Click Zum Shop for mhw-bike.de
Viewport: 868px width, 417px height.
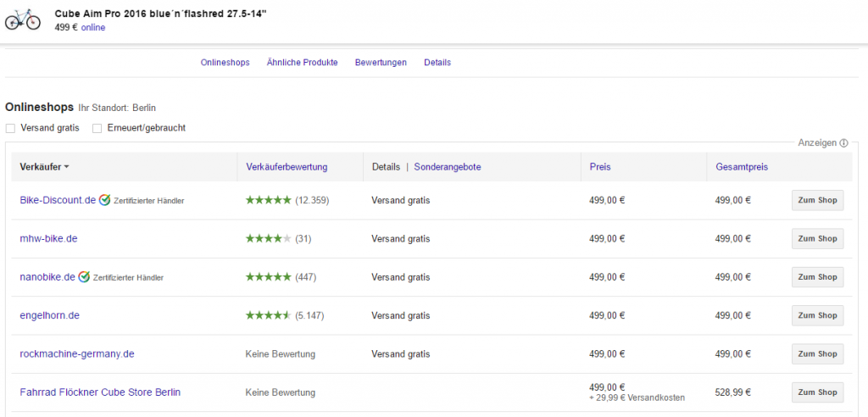coord(818,239)
